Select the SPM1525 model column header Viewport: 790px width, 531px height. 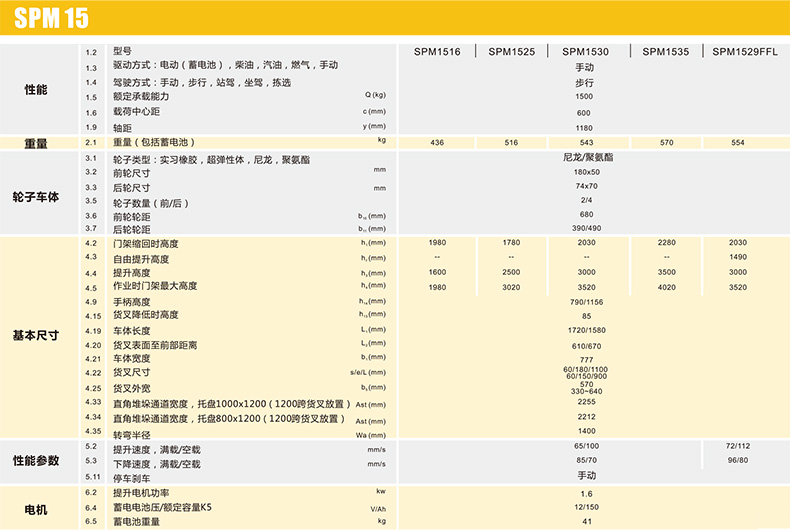pos(511,51)
